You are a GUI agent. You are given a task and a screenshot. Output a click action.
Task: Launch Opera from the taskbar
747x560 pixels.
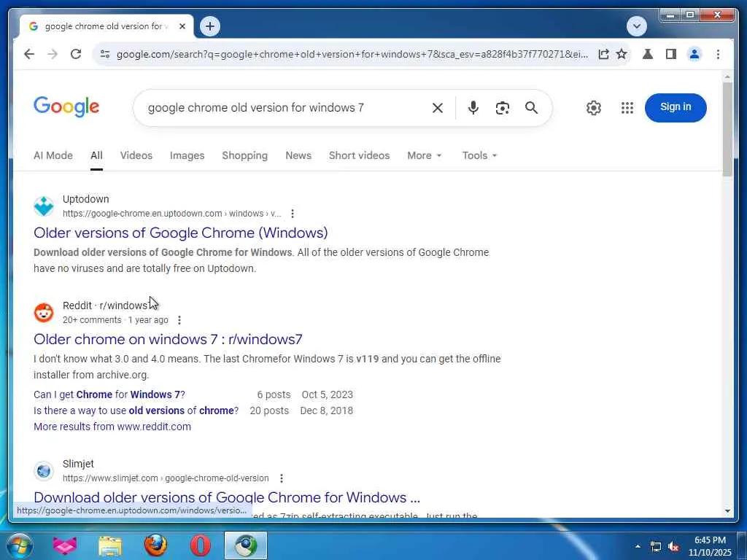(201, 545)
